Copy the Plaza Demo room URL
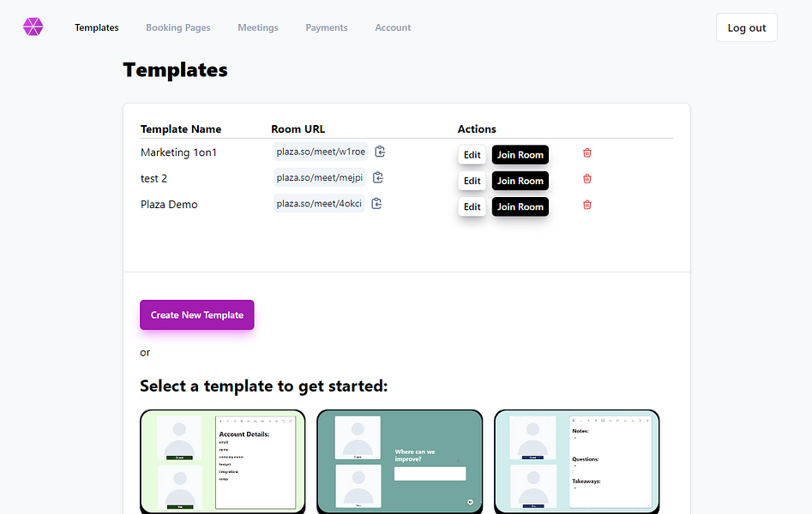Image resolution: width=812 pixels, height=514 pixels. coord(376,203)
